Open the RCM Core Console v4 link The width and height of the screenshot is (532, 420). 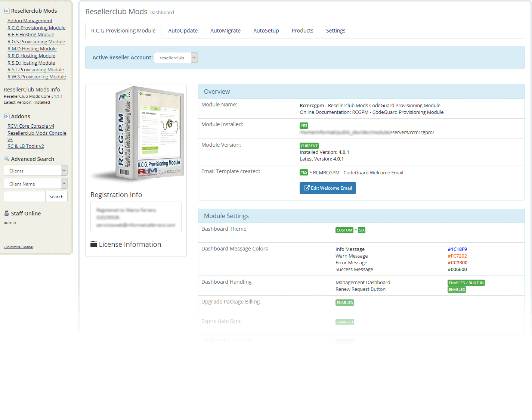31,126
